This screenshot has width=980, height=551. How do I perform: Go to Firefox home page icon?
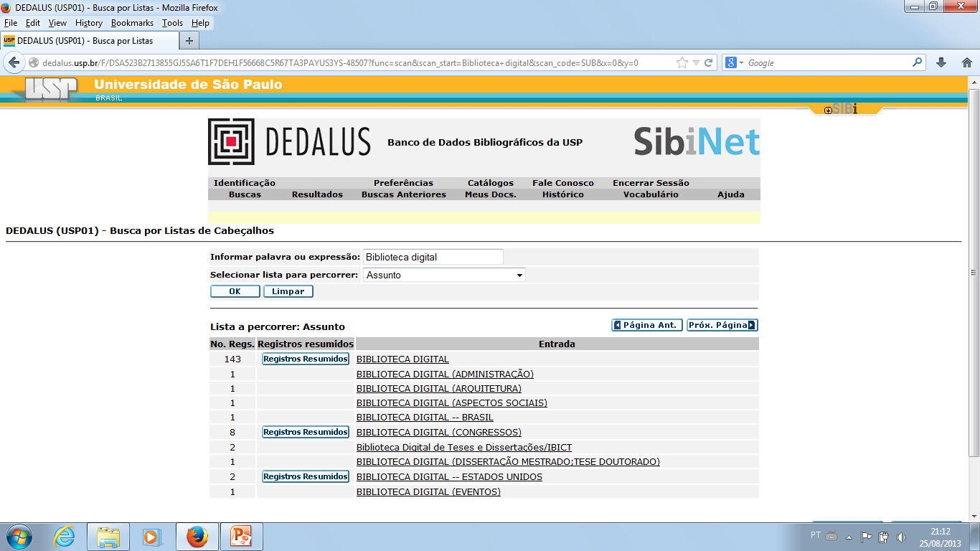pos(966,63)
